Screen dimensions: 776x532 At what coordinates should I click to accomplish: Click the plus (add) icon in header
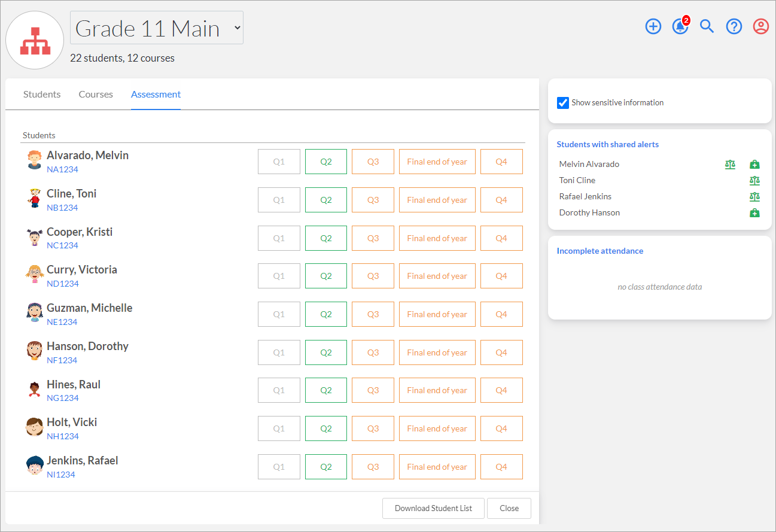[653, 26]
